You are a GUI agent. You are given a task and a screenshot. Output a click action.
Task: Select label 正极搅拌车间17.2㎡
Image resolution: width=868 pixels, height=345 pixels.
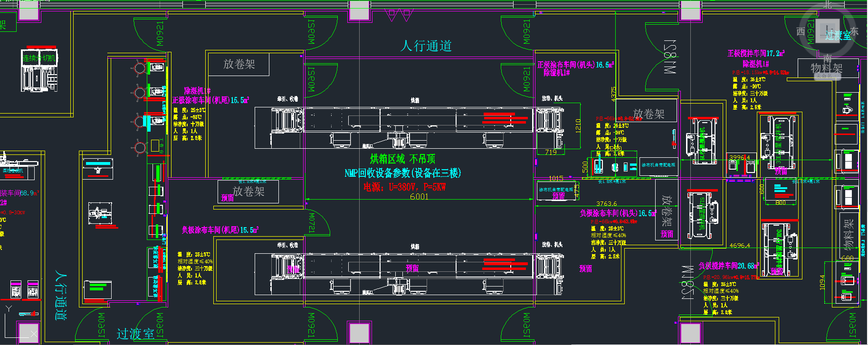(x=756, y=53)
